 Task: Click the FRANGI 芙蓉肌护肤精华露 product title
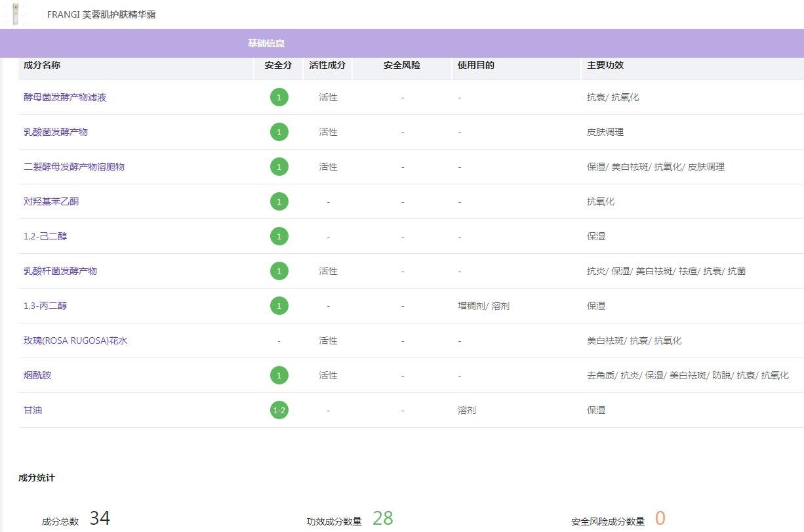102,14
